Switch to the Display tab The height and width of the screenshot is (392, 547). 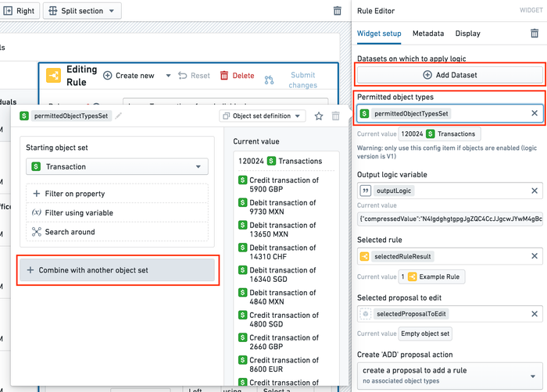(x=468, y=34)
